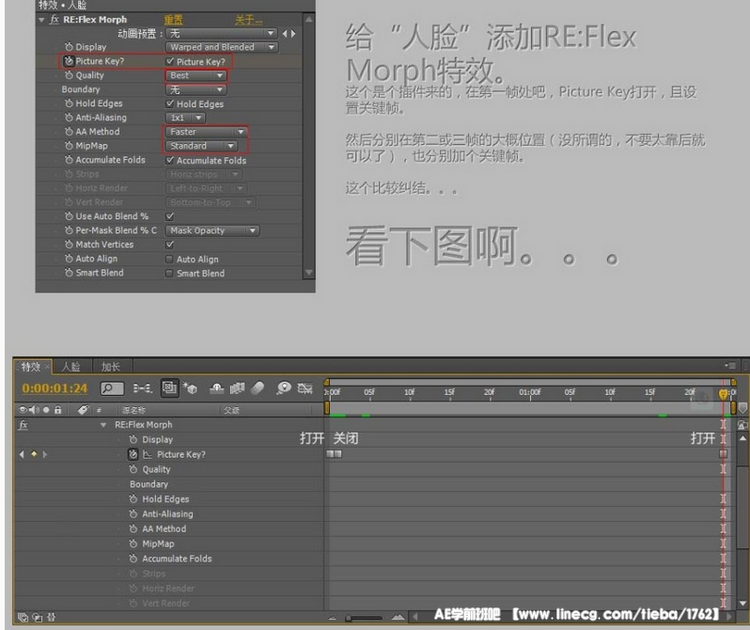Click effect controls scrollbar up arrow
Screen dimensions: 750x630
click(309, 20)
